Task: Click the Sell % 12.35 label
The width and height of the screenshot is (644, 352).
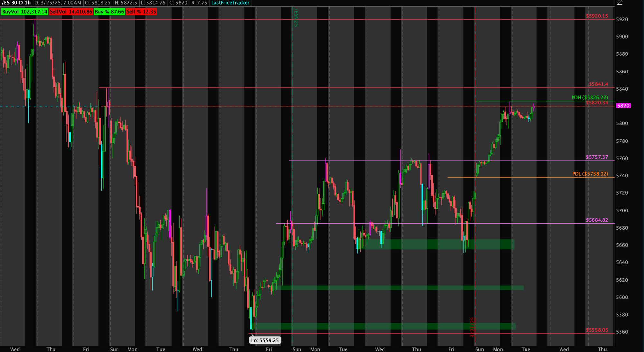Action: click(141, 12)
